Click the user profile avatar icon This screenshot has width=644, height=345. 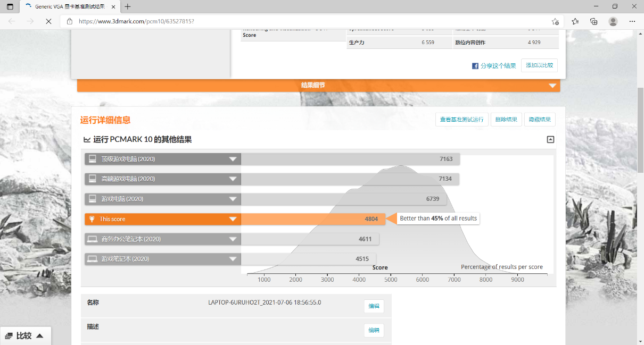pos(613,21)
